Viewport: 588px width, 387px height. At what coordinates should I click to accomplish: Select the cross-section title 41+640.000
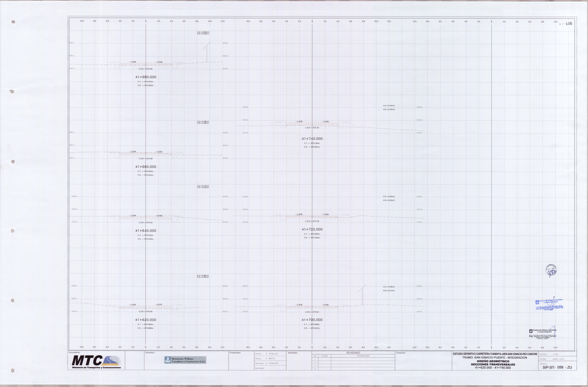tap(146, 231)
